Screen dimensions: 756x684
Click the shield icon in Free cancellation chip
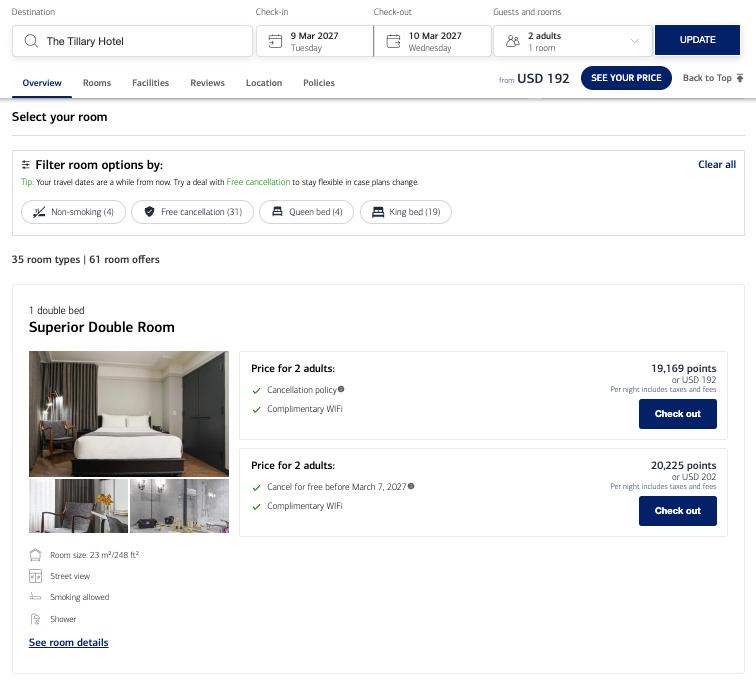tap(149, 212)
